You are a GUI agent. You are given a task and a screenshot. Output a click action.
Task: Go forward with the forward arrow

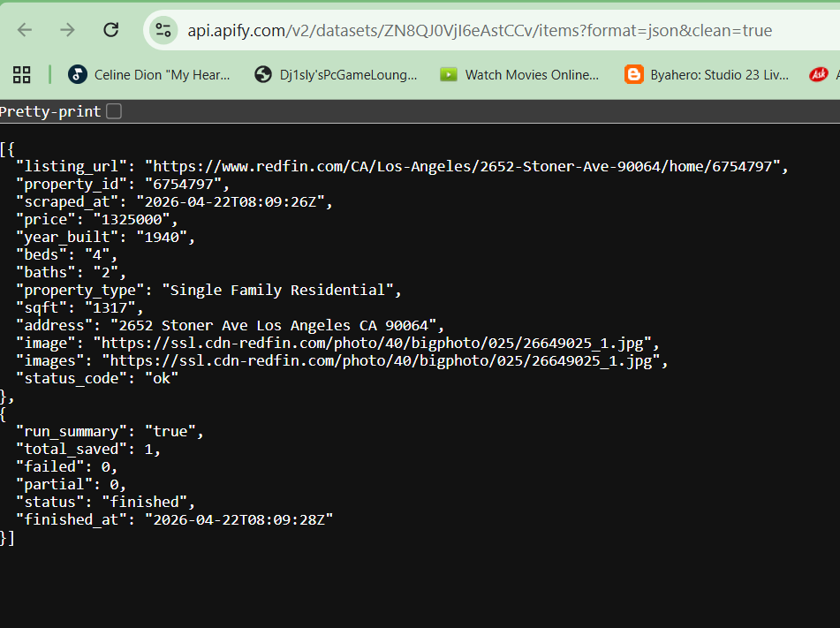coord(67,30)
